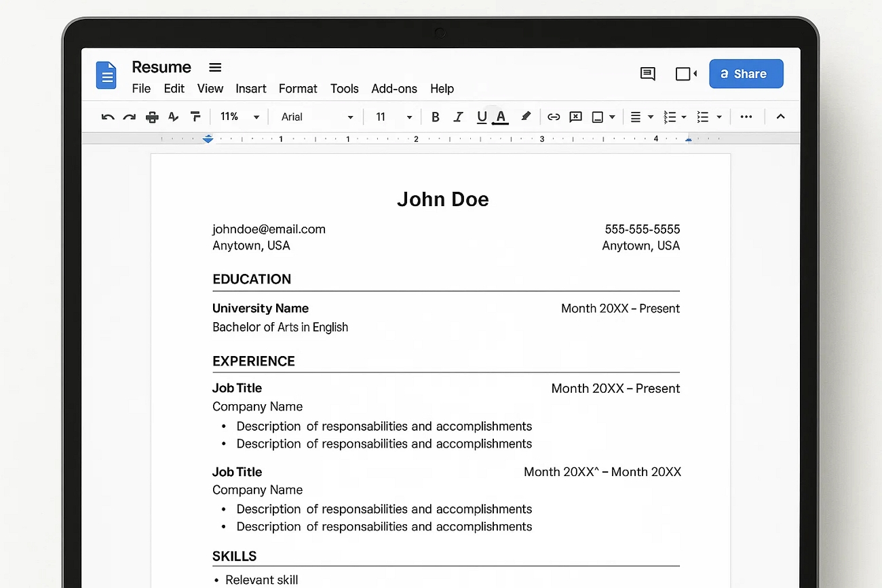Open the Tools menu
Viewport: 882px width, 588px height.
click(345, 89)
